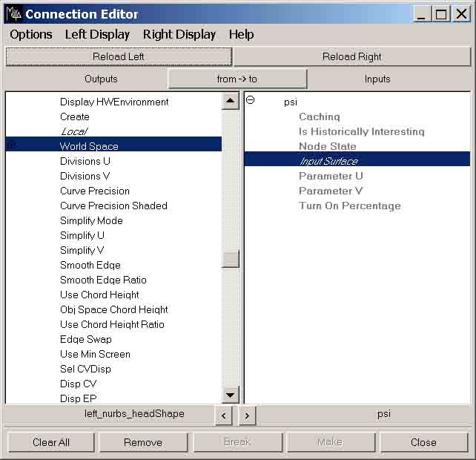Close the Connection Editor via Close button

[x=423, y=442]
